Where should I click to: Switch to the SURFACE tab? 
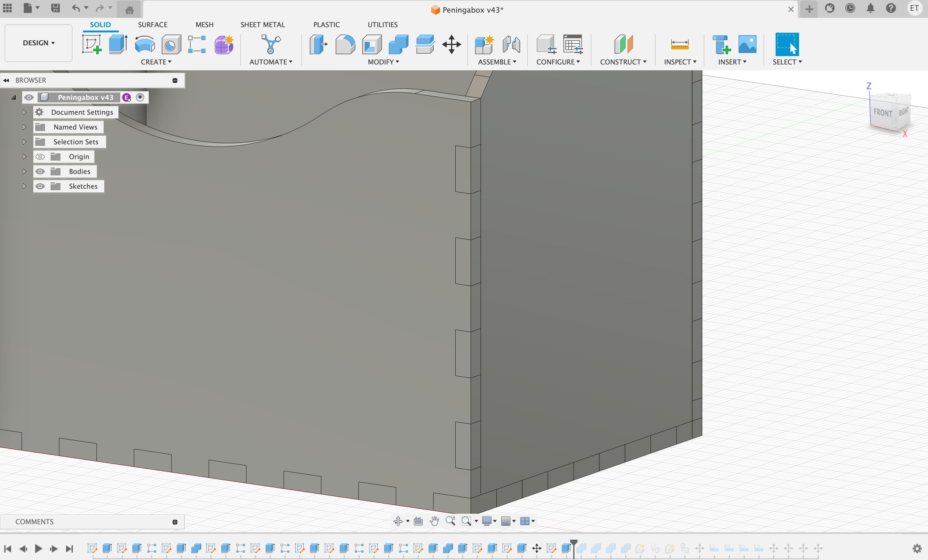tap(152, 24)
